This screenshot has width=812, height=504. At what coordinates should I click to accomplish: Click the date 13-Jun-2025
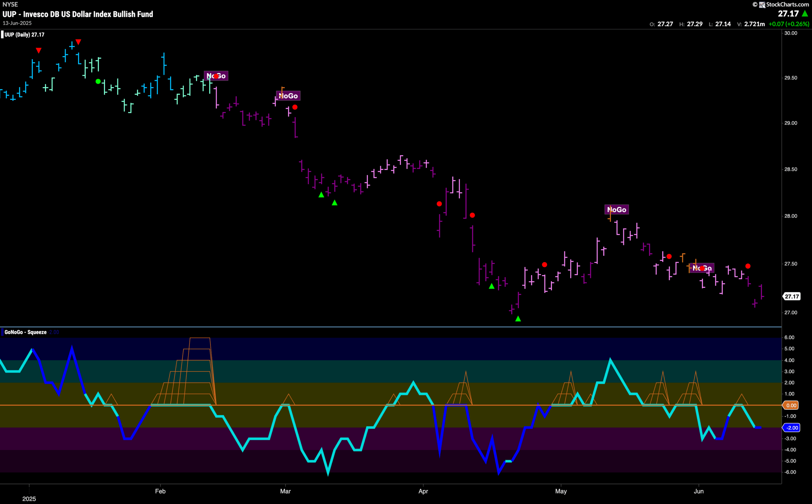[x=17, y=23]
